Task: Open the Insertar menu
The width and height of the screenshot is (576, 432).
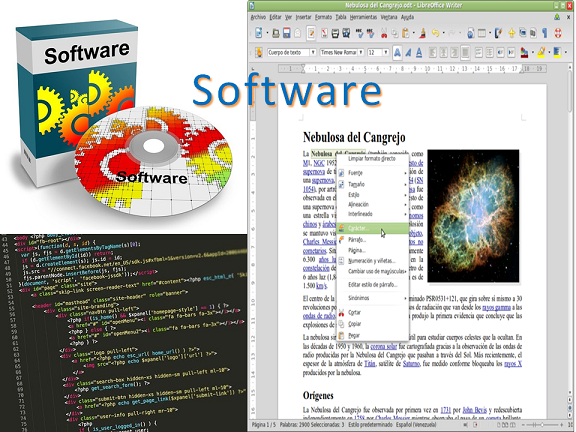Action: coord(303,17)
